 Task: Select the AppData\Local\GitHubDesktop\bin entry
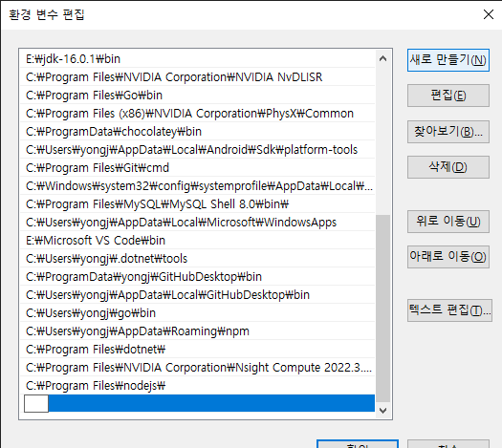198,295
